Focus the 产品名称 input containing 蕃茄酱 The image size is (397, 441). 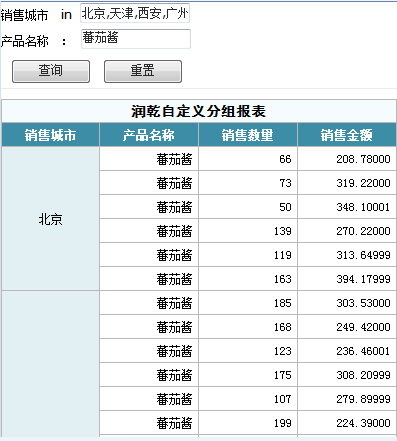pos(136,39)
